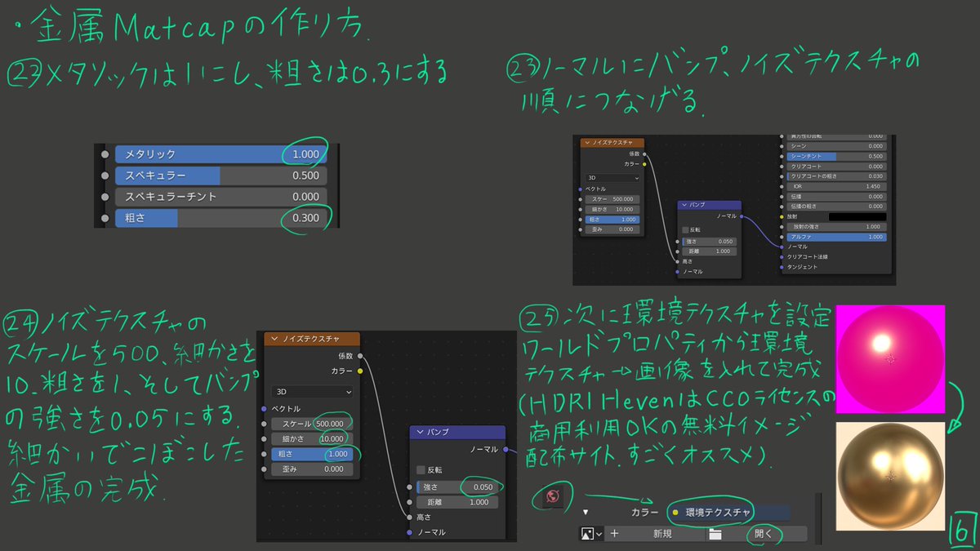Click the IOR field showing 1.450
This screenshot has width=980, height=551.
[x=837, y=187]
